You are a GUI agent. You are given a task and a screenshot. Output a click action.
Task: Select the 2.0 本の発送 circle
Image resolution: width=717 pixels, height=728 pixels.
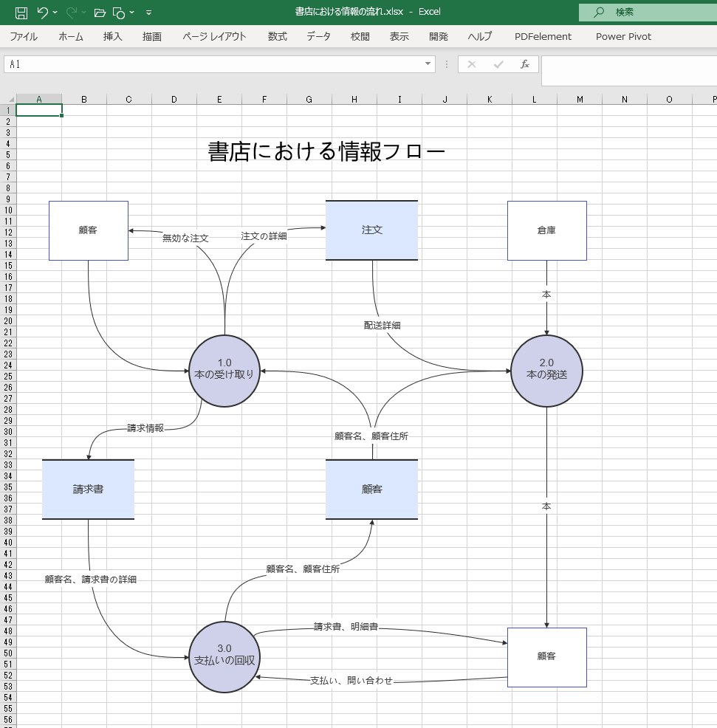[546, 371]
